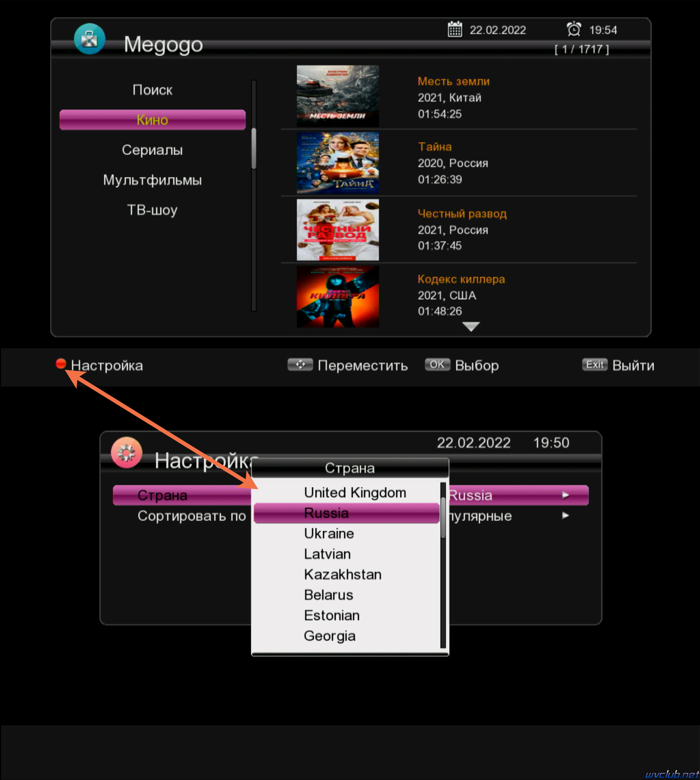Click the Выйти hint label
Screen dimensions: 700x780
tap(633, 365)
